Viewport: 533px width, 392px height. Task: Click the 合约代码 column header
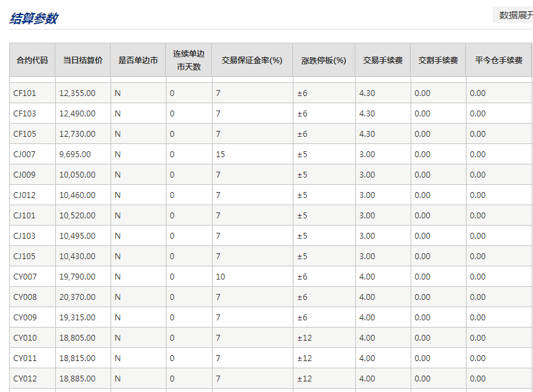[32, 60]
